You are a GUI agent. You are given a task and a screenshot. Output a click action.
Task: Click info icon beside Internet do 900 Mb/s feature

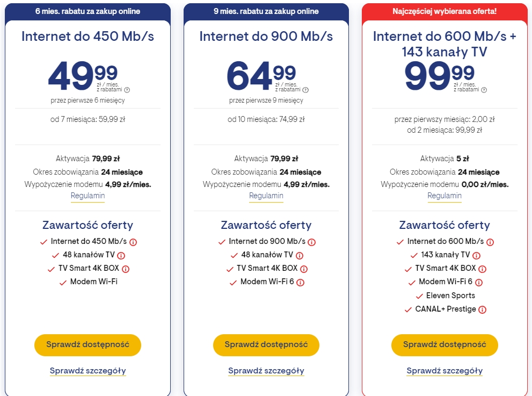click(311, 242)
